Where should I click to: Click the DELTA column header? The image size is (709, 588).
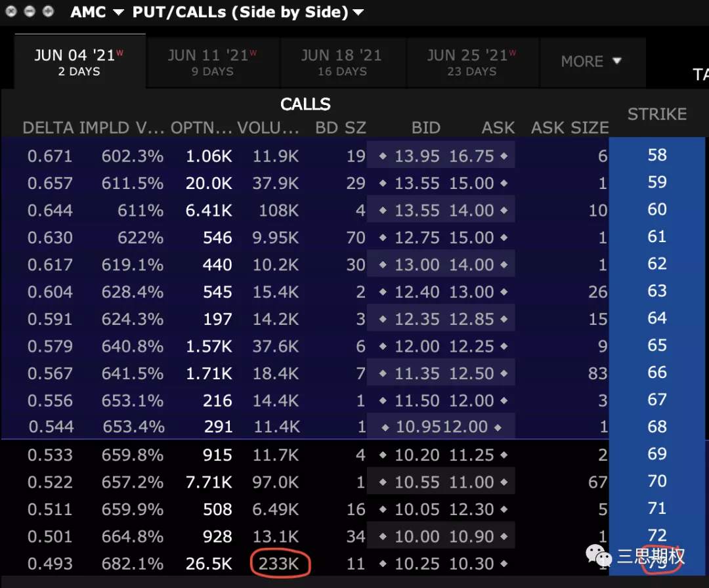(49, 127)
